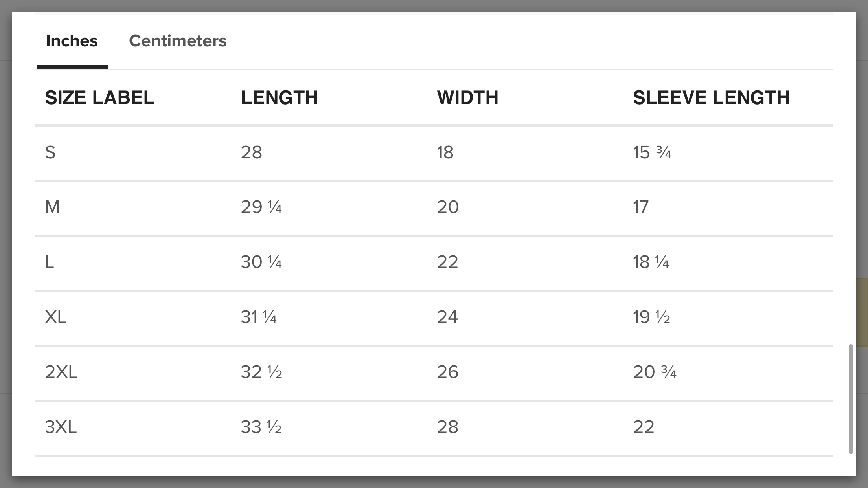Screen dimensions: 868x488
Task: Click the M size label cell
Action: [52, 207]
